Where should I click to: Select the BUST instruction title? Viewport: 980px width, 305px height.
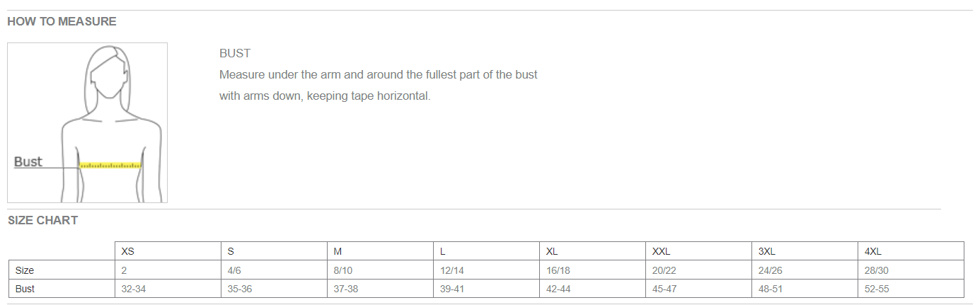pos(235,53)
